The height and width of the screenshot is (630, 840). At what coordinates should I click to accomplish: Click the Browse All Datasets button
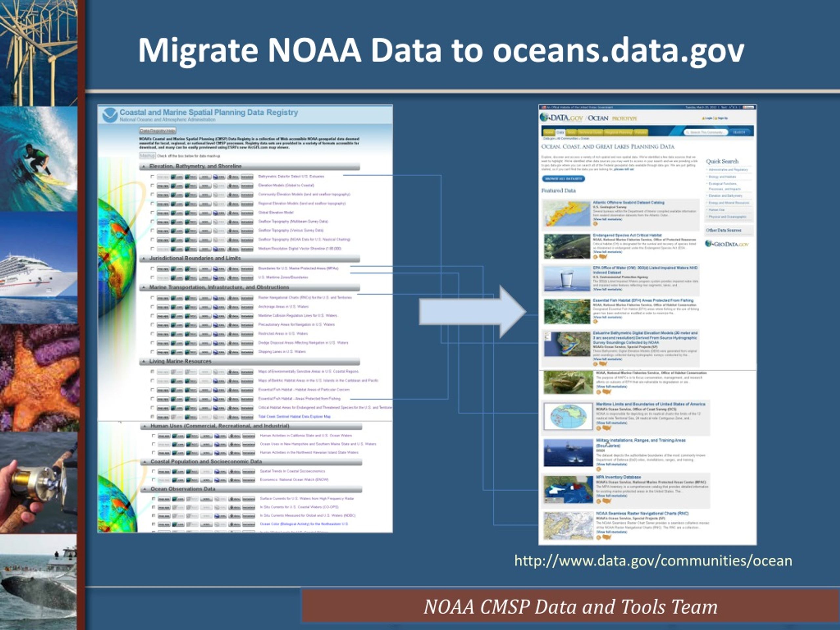[x=563, y=178]
